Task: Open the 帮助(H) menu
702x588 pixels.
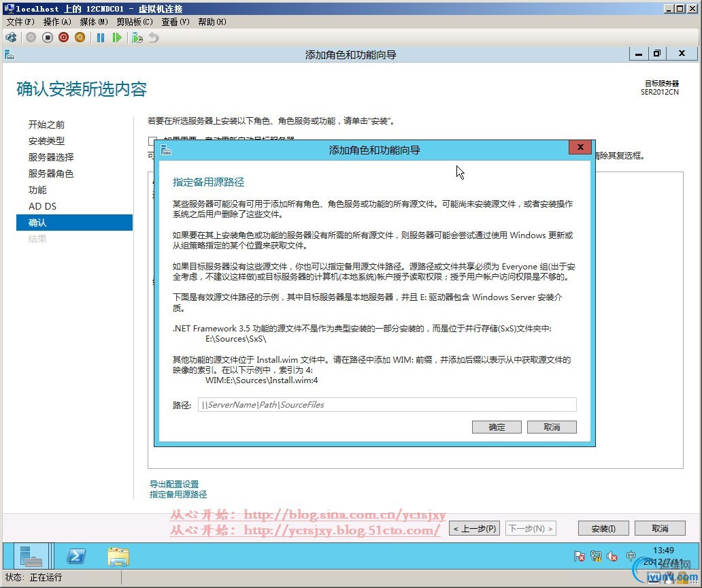Action: click(212, 22)
